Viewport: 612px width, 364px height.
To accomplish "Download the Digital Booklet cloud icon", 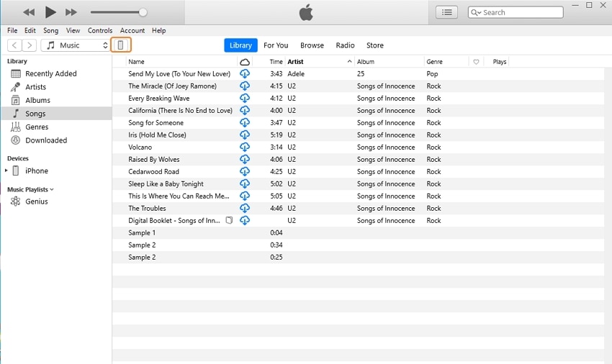I will [245, 220].
